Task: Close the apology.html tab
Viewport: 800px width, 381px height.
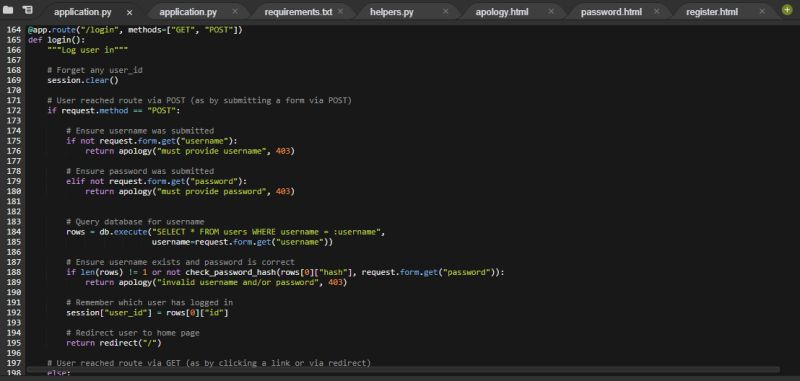Action: [x=551, y=11]
